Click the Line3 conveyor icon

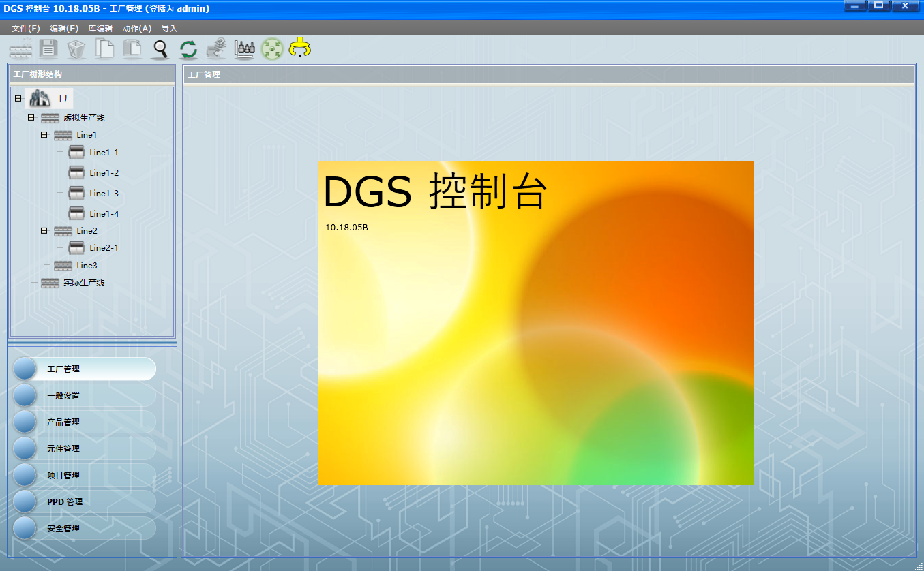pyautogui.click(x=63, y=266)
